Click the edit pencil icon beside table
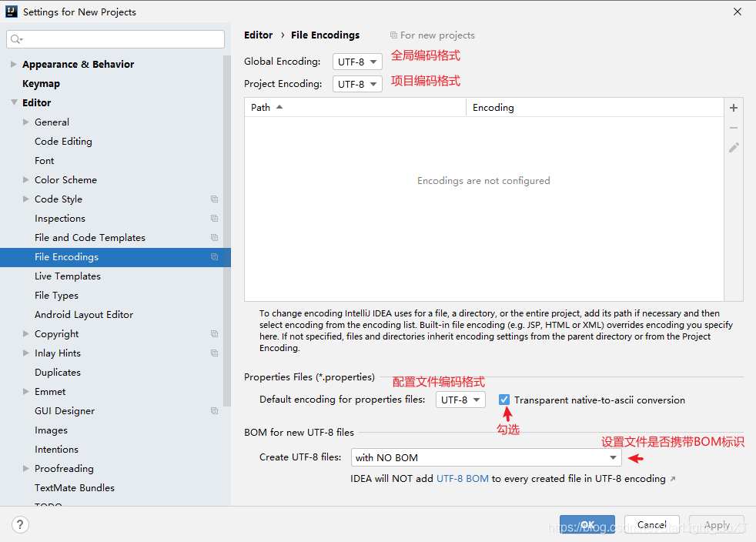756x542 pixels. (734, 148)
